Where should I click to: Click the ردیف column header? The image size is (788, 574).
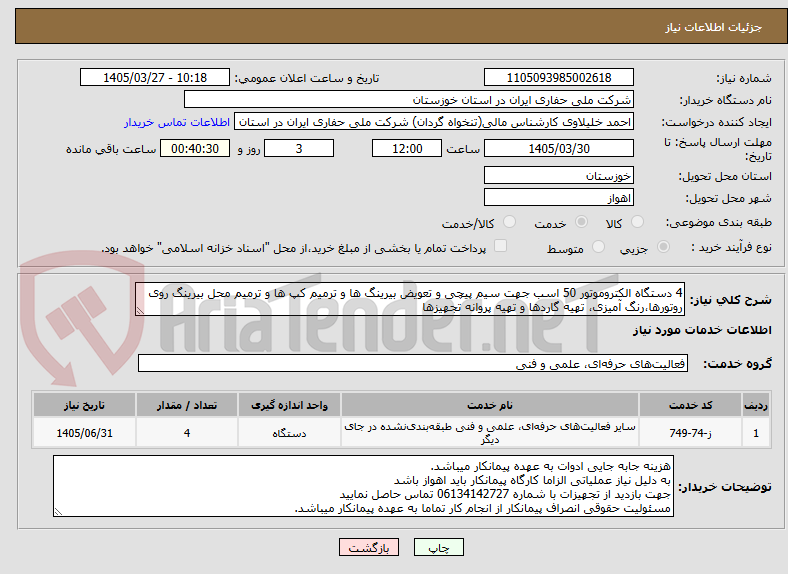click(756, 405)
